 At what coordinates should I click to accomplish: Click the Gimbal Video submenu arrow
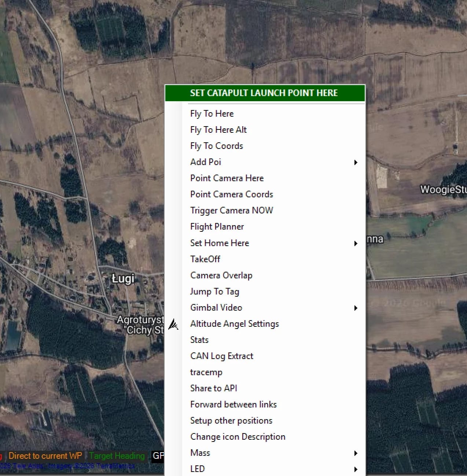click(356, 308)
